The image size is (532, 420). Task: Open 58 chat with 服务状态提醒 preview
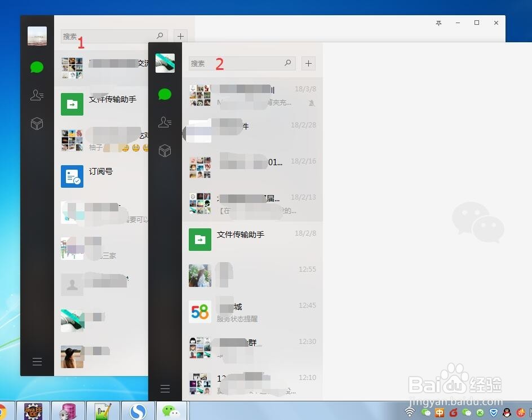(x=252, y=312)
